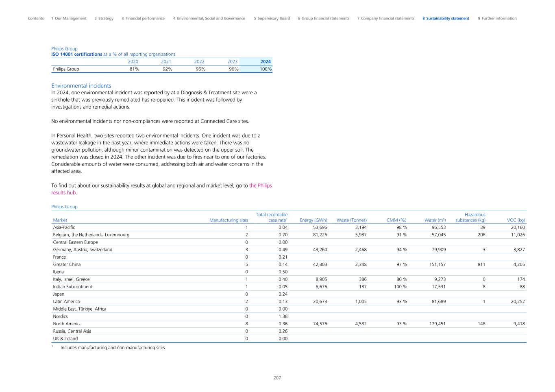Go to 7 Company financial statements

[x=386, y=18]
